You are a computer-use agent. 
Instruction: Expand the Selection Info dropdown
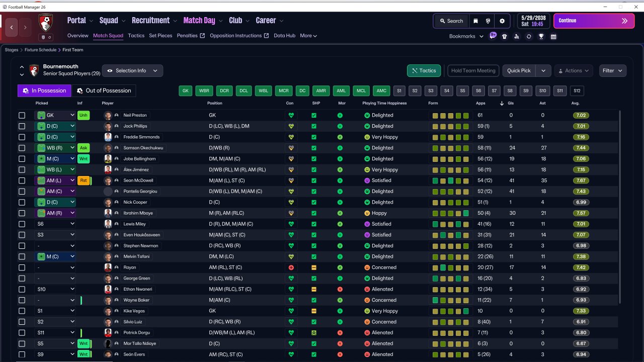click(x=132, y=71)
